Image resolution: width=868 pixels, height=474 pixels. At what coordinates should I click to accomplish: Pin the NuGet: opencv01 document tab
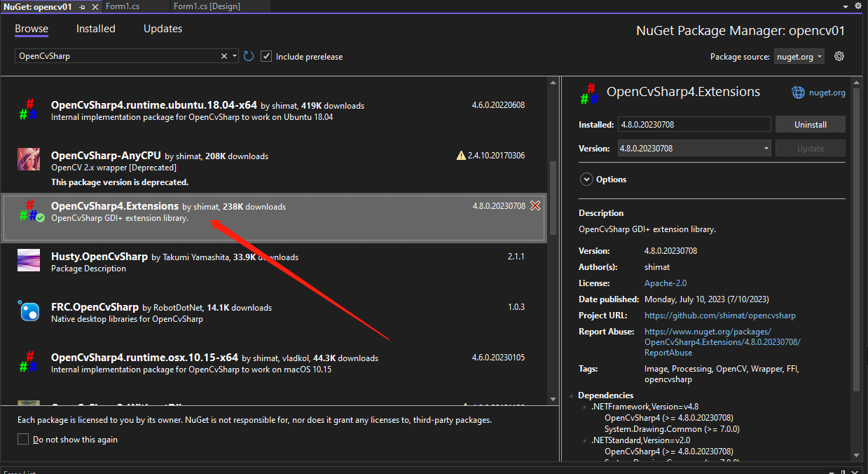coord(83,6)
